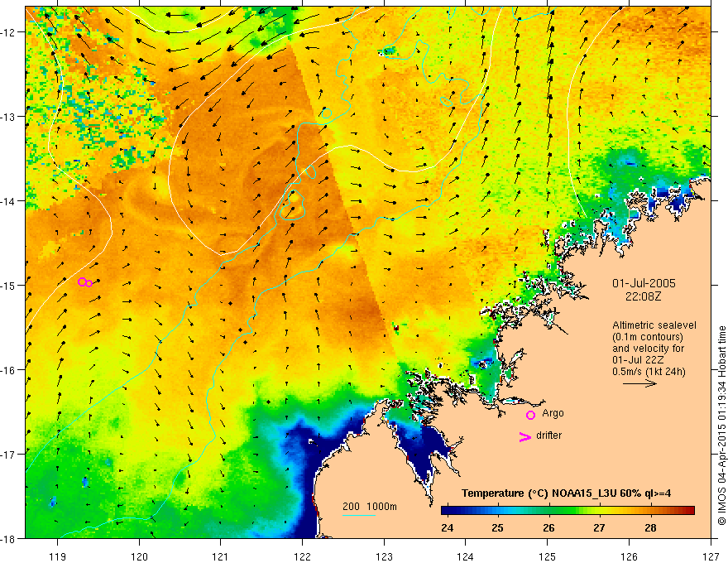Image resolution: width=728 pixels, height=563 pixels.
Task: Click the '125' longitude axis label
Action: pos(548,557)
